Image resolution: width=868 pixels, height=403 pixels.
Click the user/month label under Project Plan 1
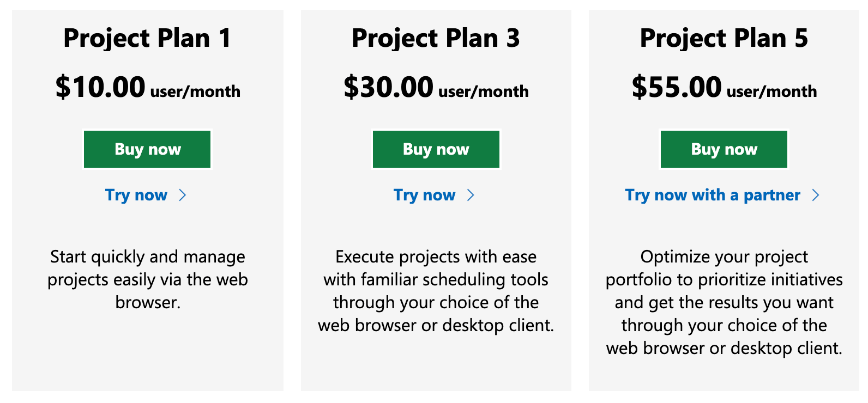click(194, 91)
